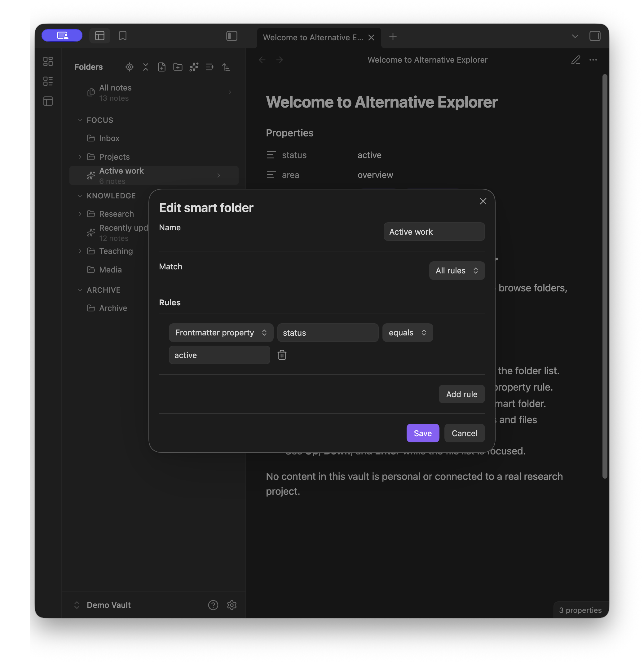This screenshot has width=644, height=664.
Task: Expand the Research folder chevron
Action: 80,214
